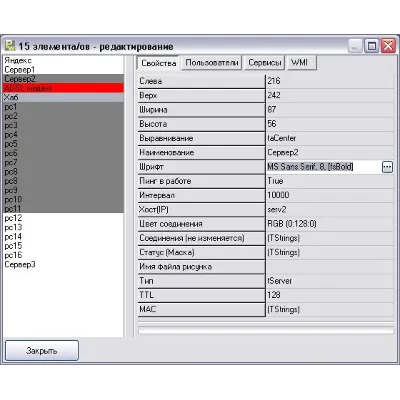Select the red ADSL модем item
The height and width of the screenshot is (400, 400).
point(63,88)
